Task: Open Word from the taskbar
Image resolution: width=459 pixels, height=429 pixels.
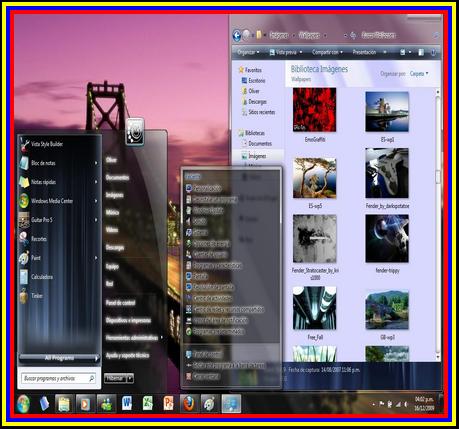Action: tap(127, 403)
